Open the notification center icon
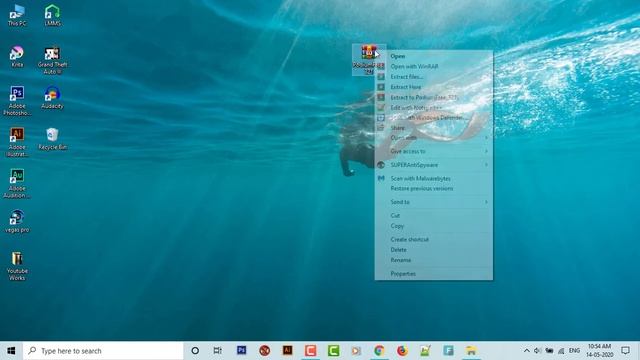The width and height of the screenshot is (640, 360). click(x=625, y=351)
